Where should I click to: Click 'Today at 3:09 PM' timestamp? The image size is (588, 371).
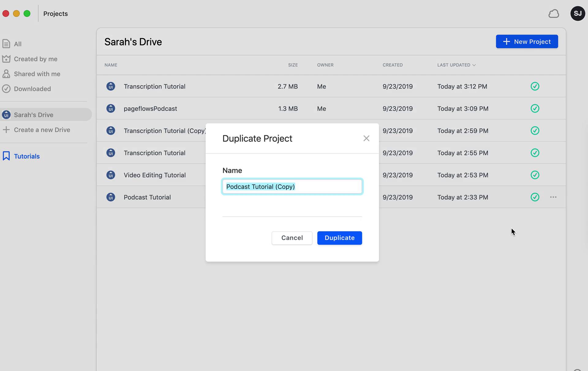coord(463,109)
